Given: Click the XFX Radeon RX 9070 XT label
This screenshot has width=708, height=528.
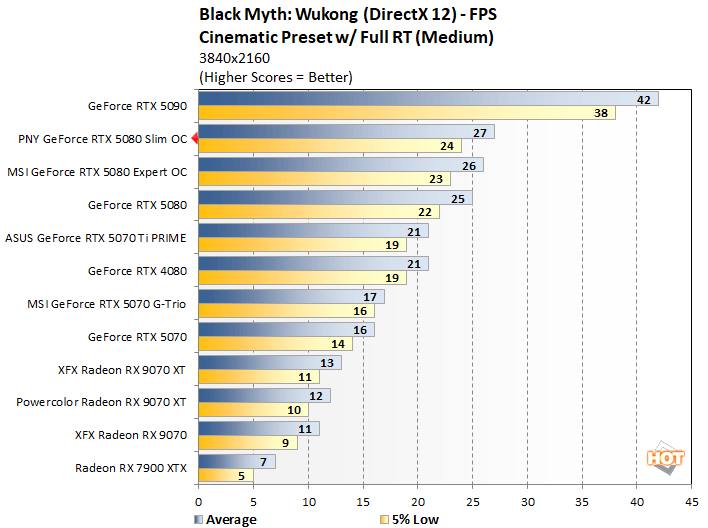Looking at the screenshot, I should click(122, 370).
